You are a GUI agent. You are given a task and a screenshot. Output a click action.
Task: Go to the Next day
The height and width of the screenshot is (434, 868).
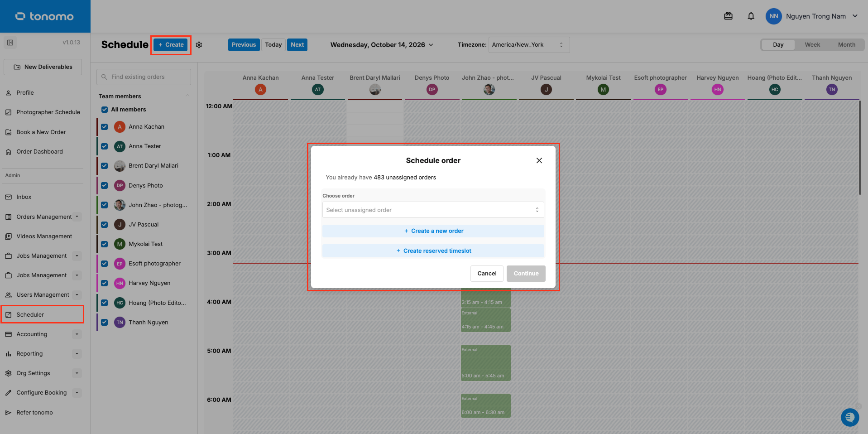[297, 45]
